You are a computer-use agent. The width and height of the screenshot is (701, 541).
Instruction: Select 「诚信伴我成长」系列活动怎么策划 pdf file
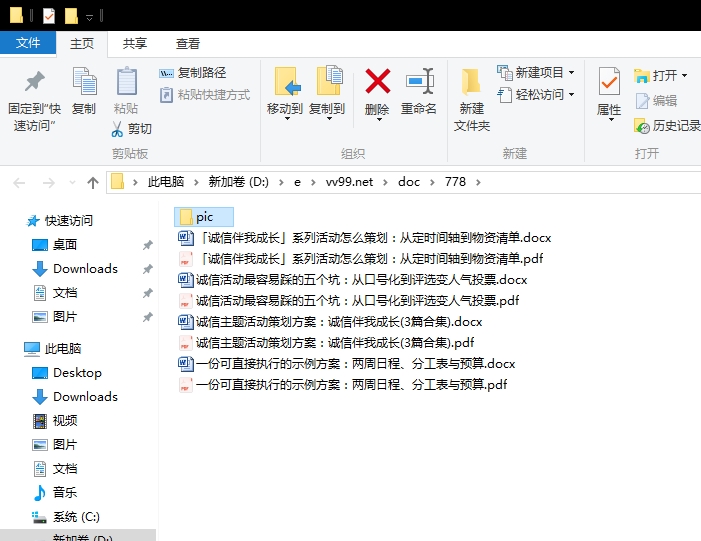coord(360,259)
